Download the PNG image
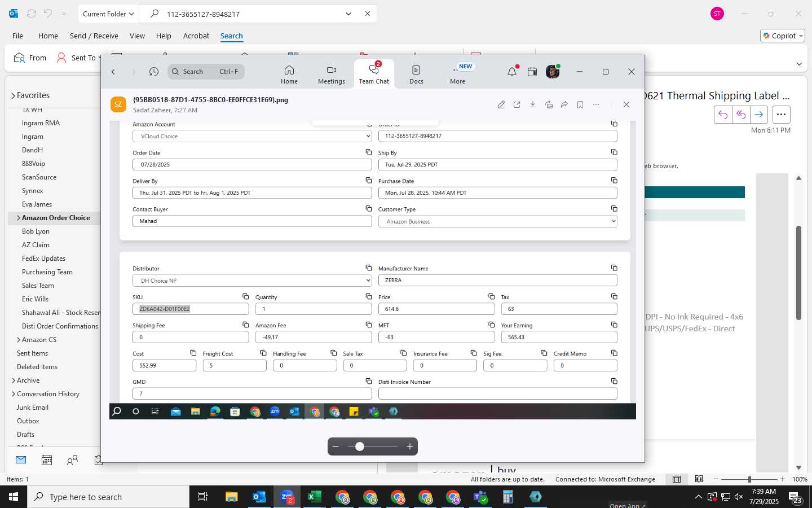This screenshot has height=508, width=812. [533, 104]
